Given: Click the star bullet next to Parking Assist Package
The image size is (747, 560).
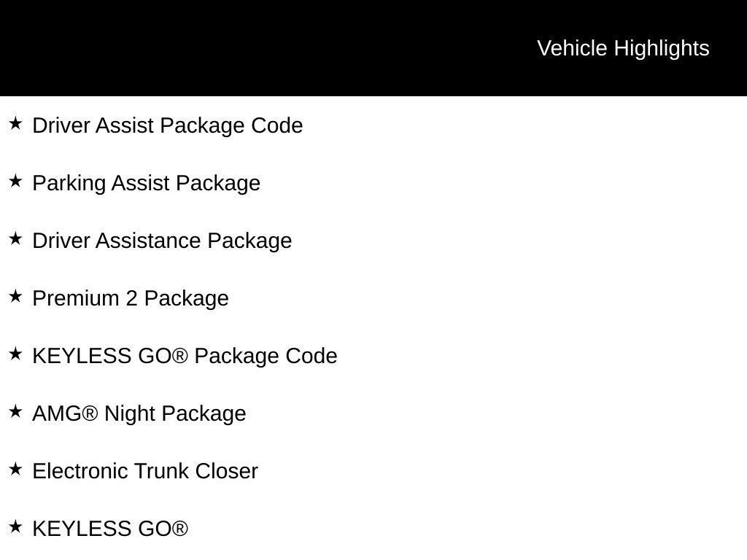Looking at the screenshot, I should point(15,182).
